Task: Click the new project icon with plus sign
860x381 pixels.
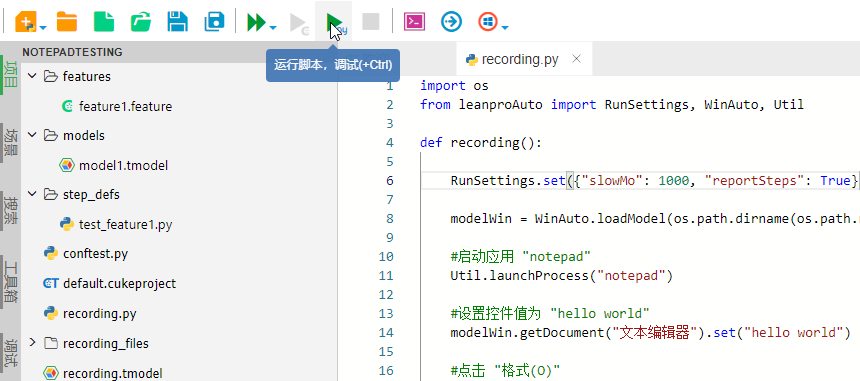Action: click(x=25, y=22)
